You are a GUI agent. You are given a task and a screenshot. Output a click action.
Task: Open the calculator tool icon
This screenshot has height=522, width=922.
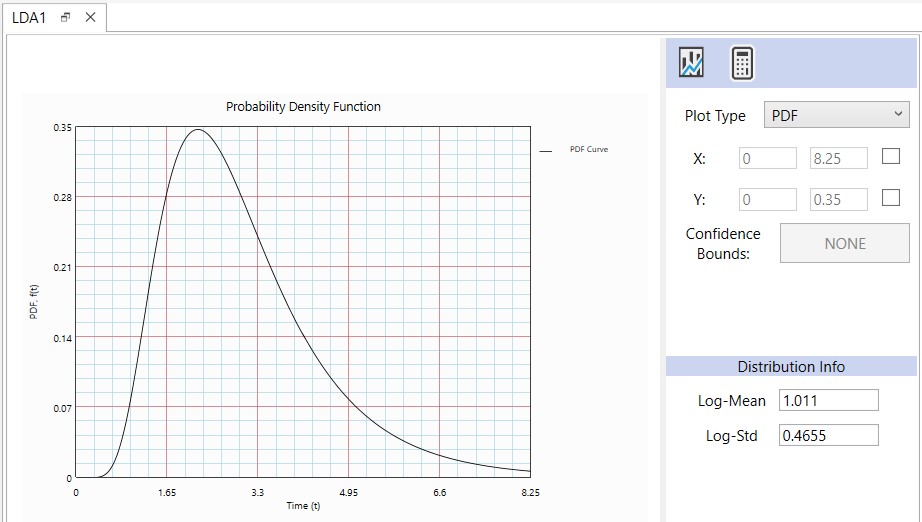coord(741,63)
